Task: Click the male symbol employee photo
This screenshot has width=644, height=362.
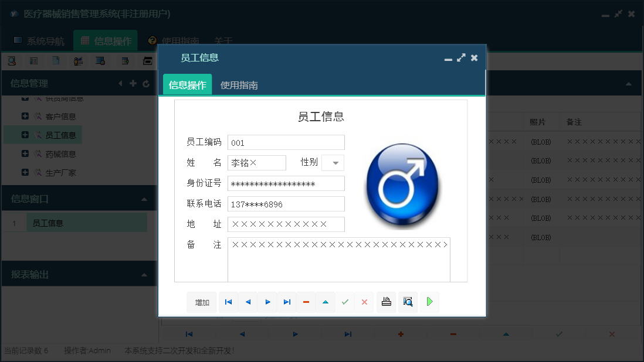Action: pos(402,185)
